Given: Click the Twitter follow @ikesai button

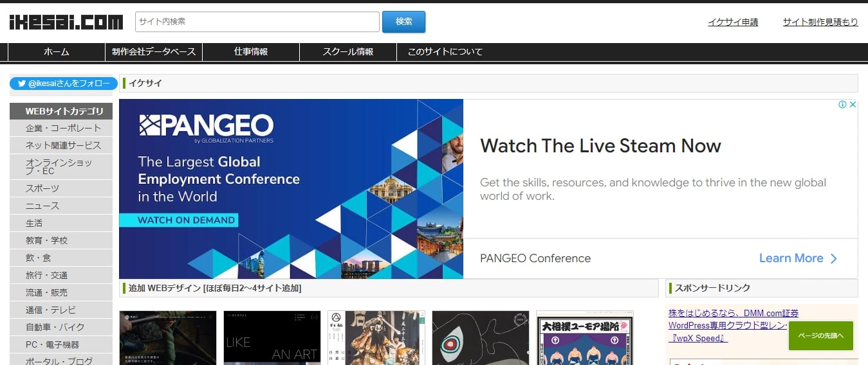Looking at the screenshot, I should (x=64, y=84).
